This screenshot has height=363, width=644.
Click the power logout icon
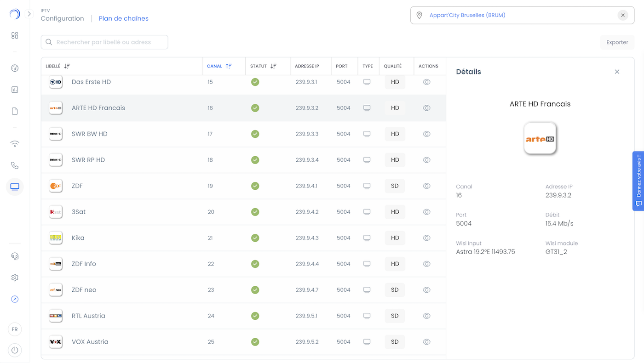[x=15, y=350]
